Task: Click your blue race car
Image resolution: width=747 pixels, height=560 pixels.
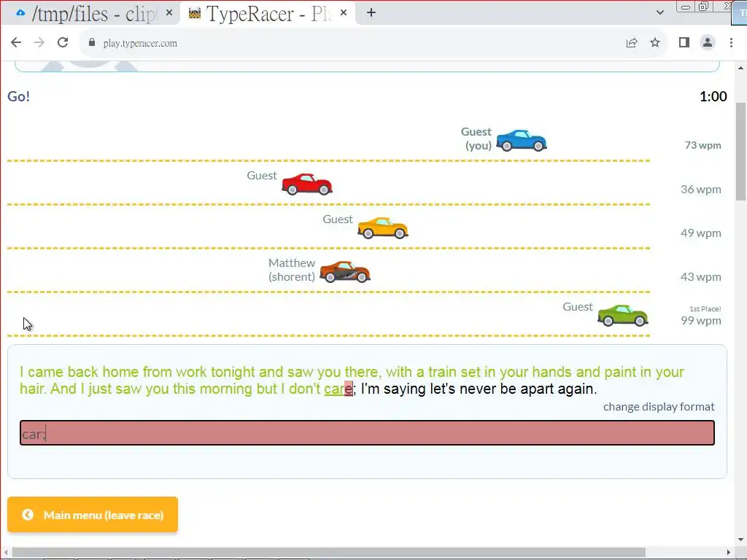Action: coord(522,141)
